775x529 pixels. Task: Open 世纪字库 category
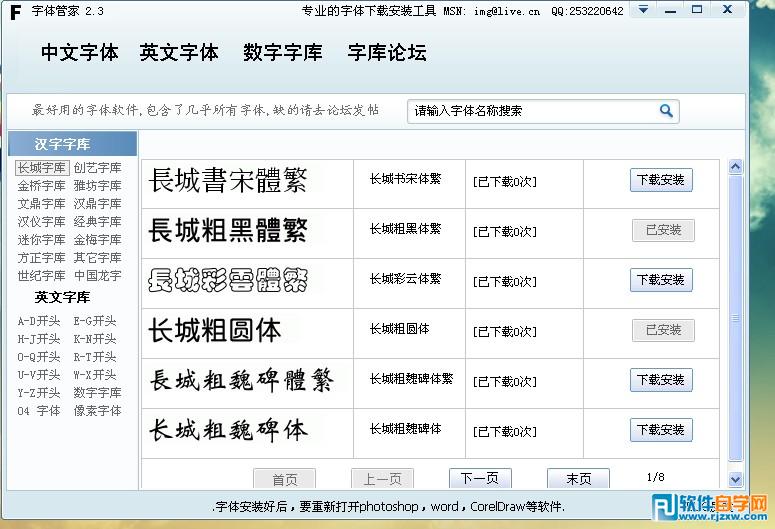pyautogui.click(x=42, y=275)
